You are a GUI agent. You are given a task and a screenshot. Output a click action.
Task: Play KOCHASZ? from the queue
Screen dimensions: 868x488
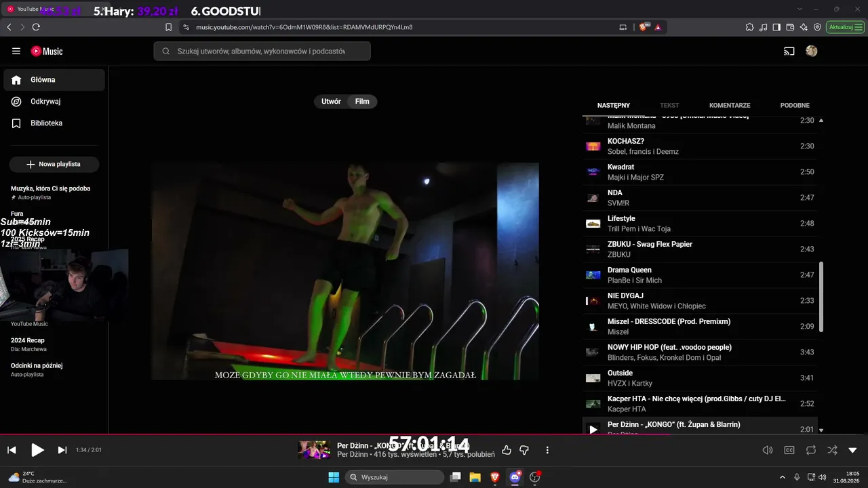click(x=701, y=146)
